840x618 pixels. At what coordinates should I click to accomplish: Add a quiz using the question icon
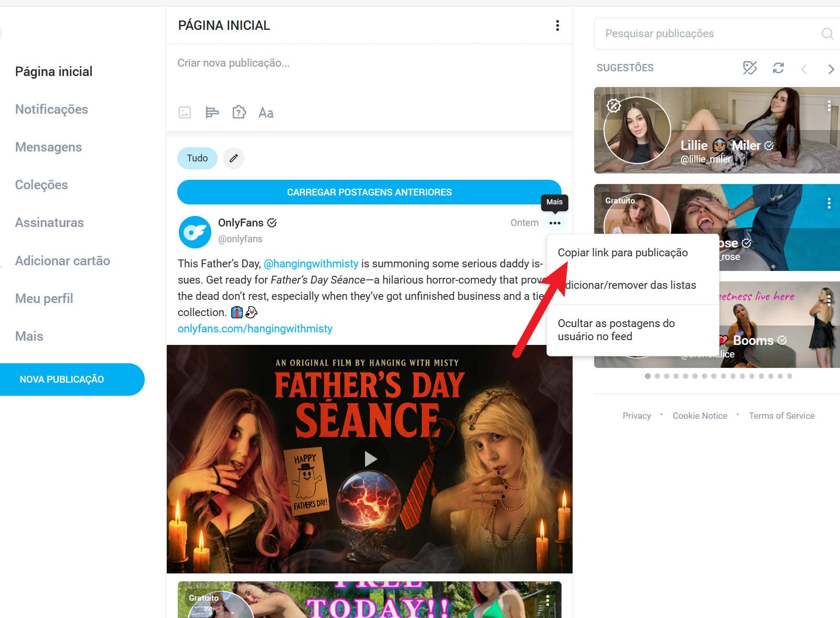click(x=239, y=112)
